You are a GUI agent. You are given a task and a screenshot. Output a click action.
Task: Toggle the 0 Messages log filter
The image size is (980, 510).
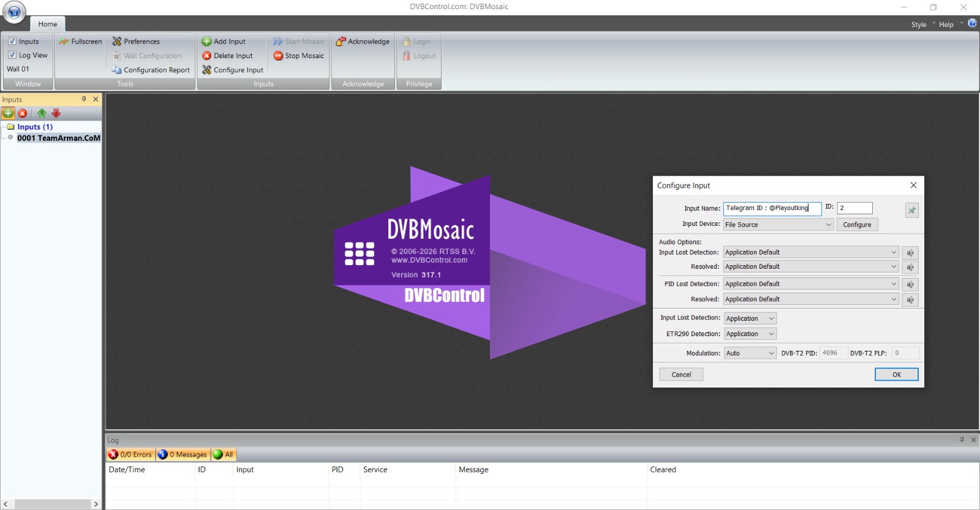pyautogui.click(x=183, y=454)
